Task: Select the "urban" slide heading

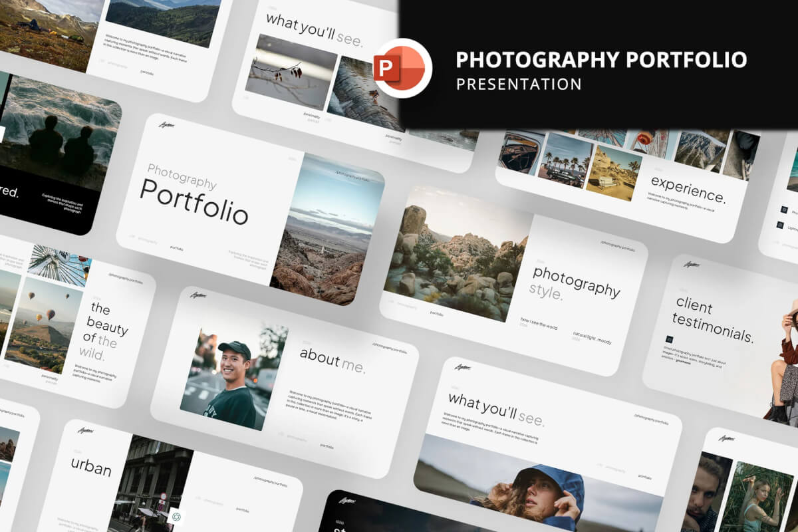Action: [x=91, y=466]
